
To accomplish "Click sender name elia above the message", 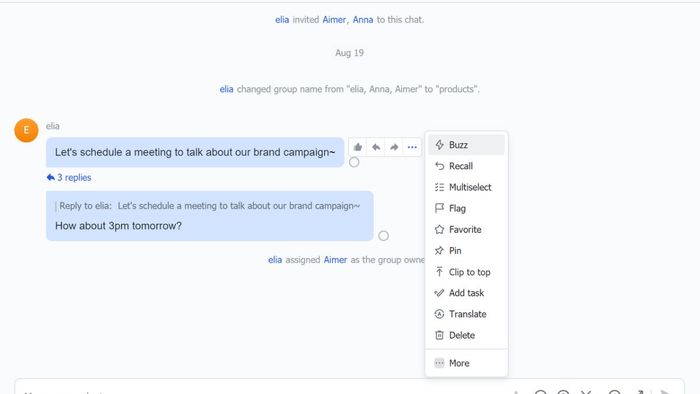I will point(52,126).
